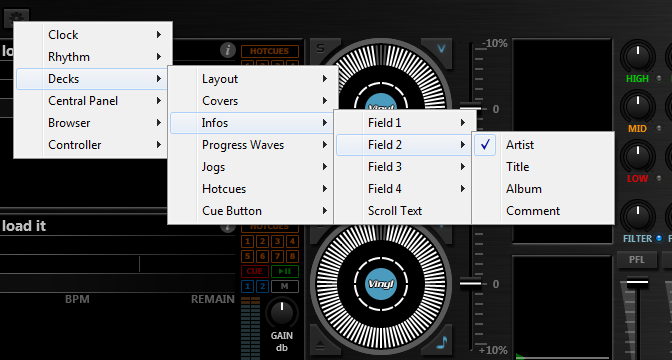The width and height of the screenshot is (672, 360).
Task: Expand the Field 4 submenu
Action: 405,189
